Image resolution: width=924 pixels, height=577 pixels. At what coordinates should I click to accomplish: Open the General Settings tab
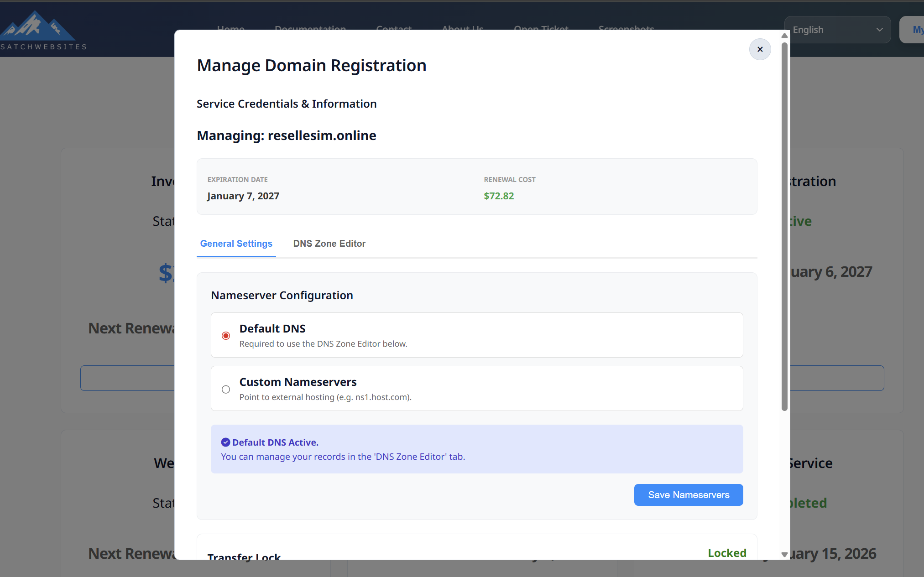pos(236,244)
